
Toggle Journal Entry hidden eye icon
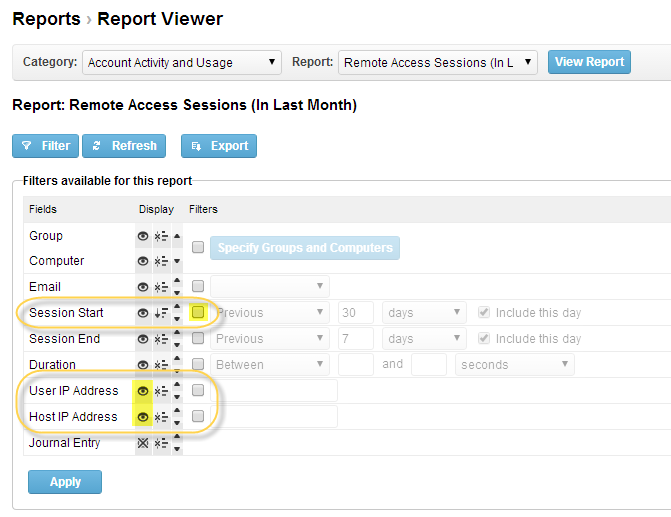click(143, 443)
